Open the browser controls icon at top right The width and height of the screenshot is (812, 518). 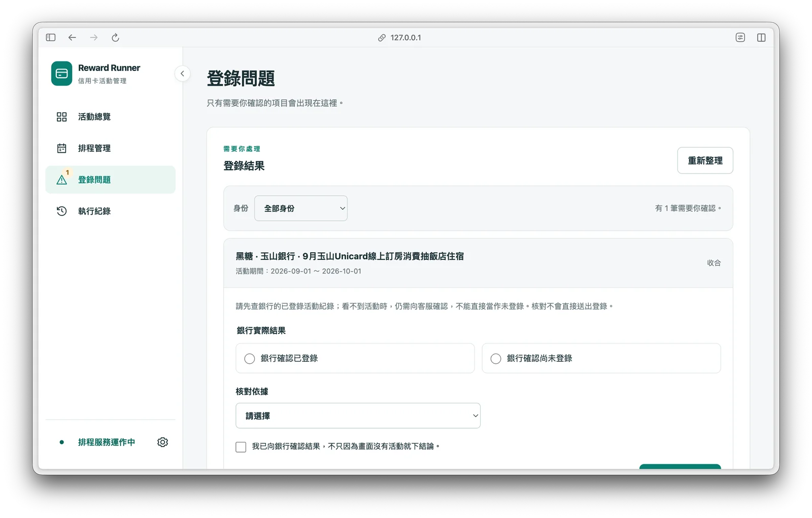(x=740, y=38)
